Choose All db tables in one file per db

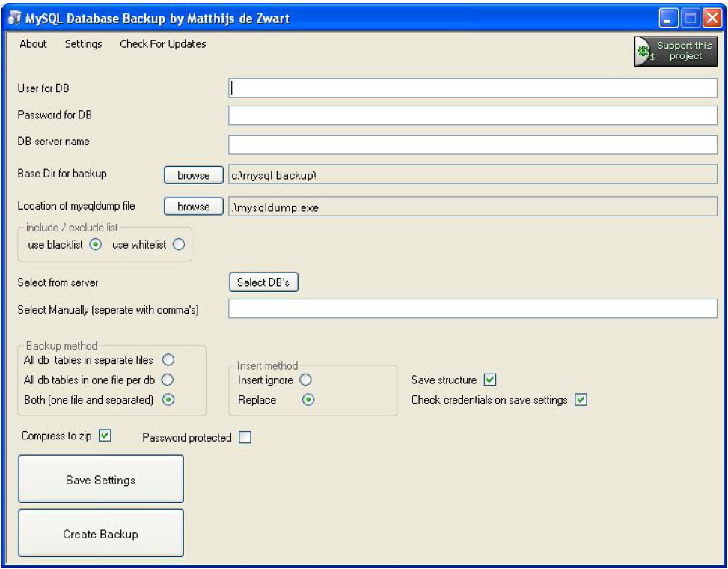[168, 380]
